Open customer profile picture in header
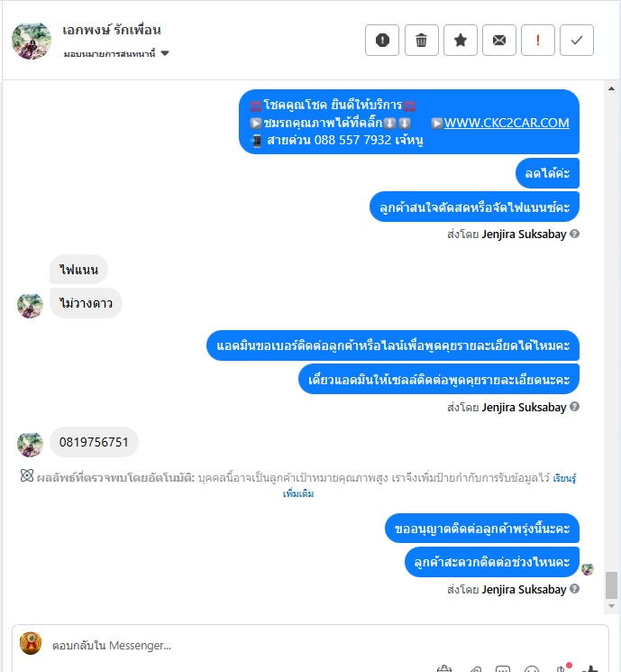621x672 pixels. [x=32, y=41]
